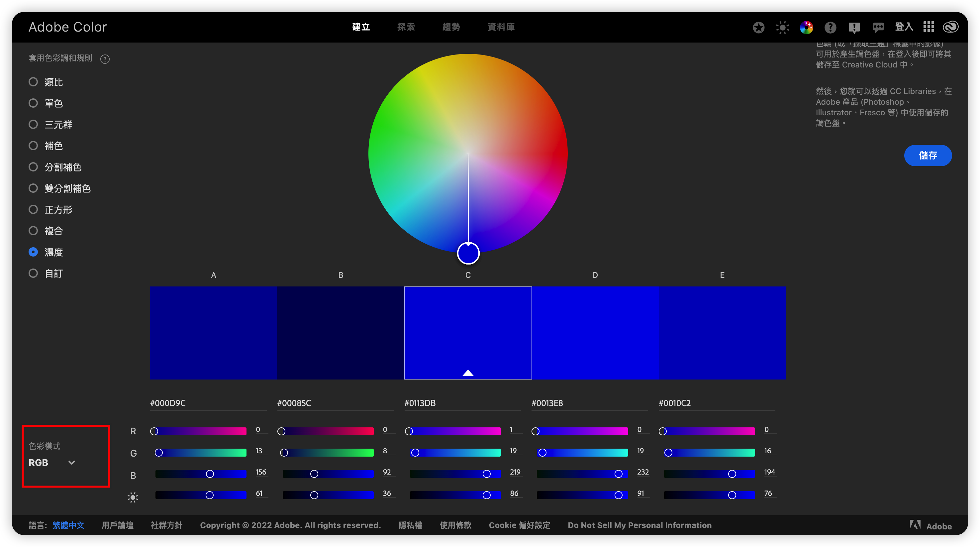Switch to the 資料庫 tab
The image size is (980, 547).
(501, 27)
